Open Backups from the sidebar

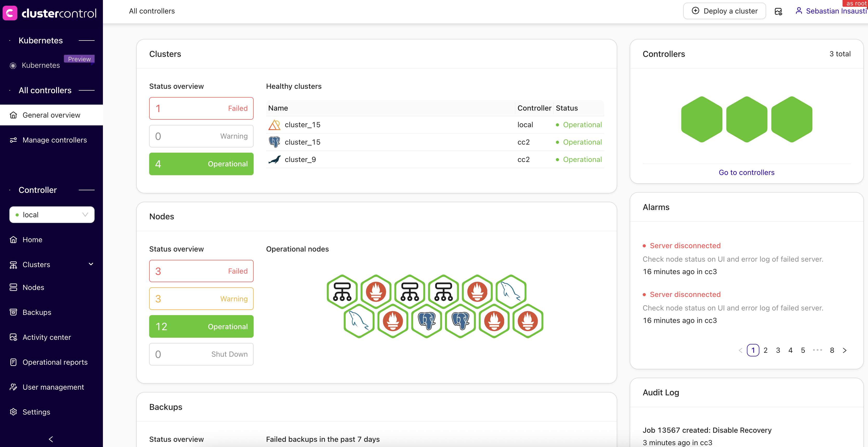[x=37, y=312]
